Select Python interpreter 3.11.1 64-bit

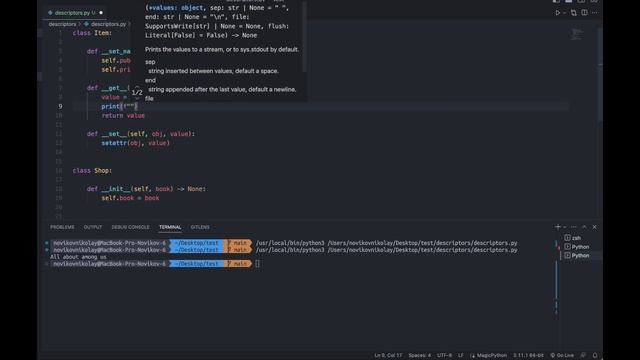click(x=528, y=355)
